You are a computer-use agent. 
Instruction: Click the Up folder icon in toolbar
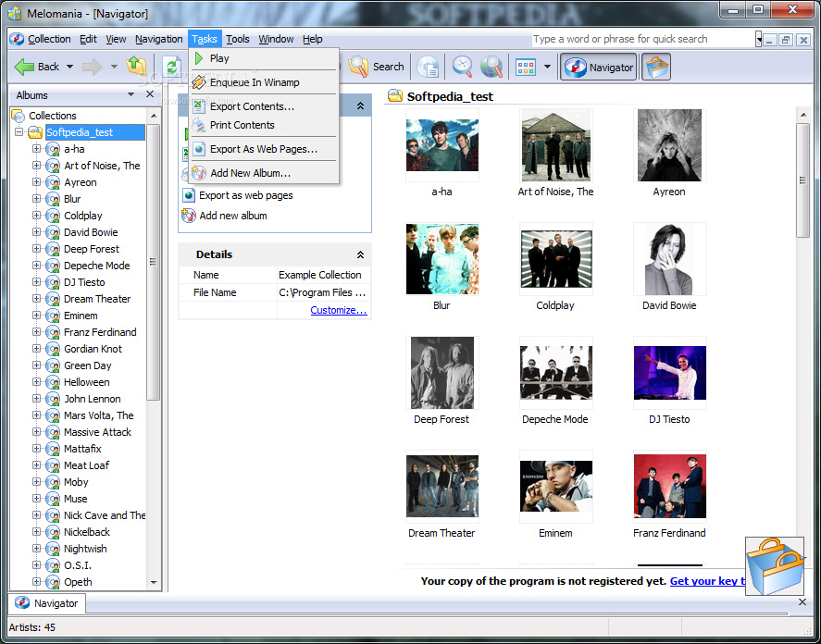pos(136,66)
